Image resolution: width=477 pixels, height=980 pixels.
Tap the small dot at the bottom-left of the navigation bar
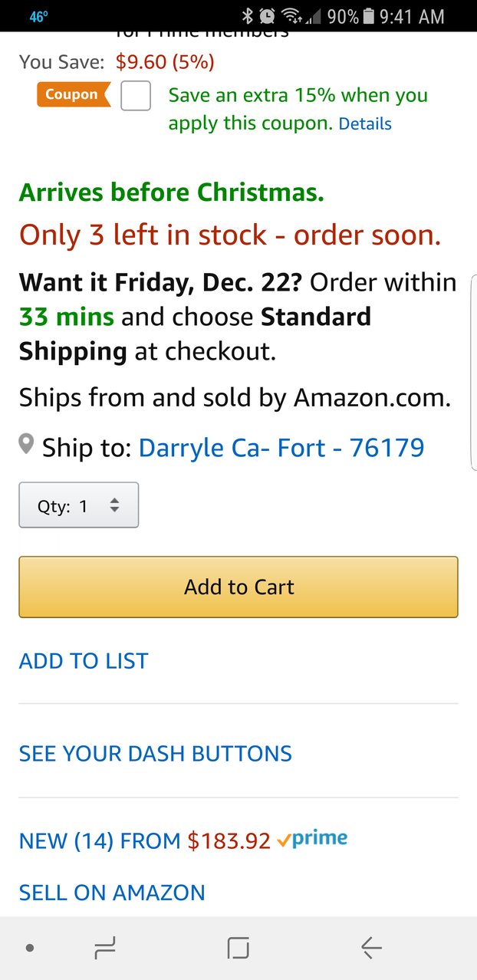pyautogui.click(x=30, y=949)
